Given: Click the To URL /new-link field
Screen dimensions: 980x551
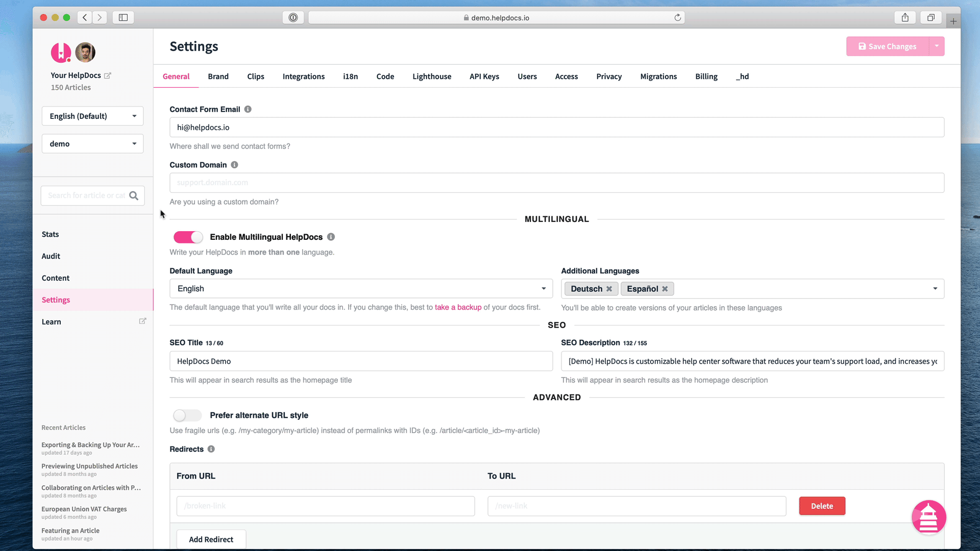Looking at the screenshot, I should click(x=636, y=506).
